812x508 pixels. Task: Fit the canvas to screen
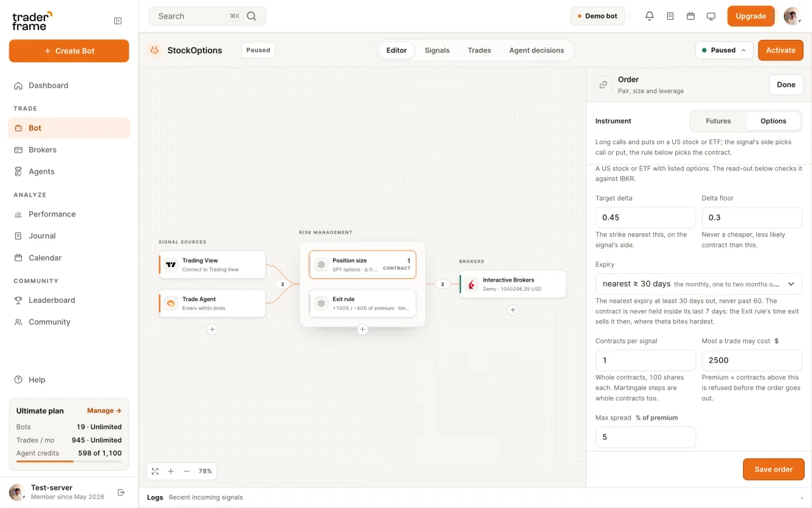(155, 471)
